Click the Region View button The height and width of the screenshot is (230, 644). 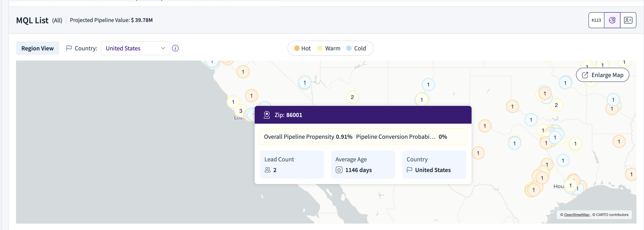click(x=38, y=48)
